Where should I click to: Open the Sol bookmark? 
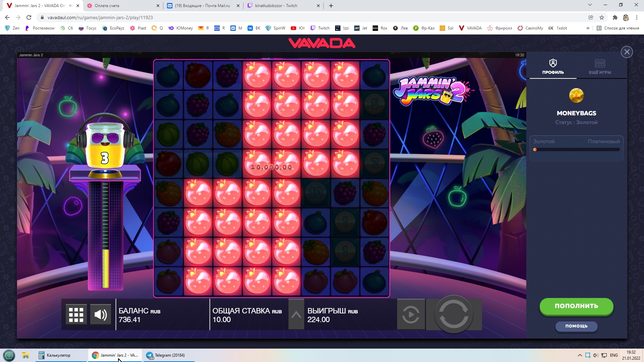[x=446, y=28]
